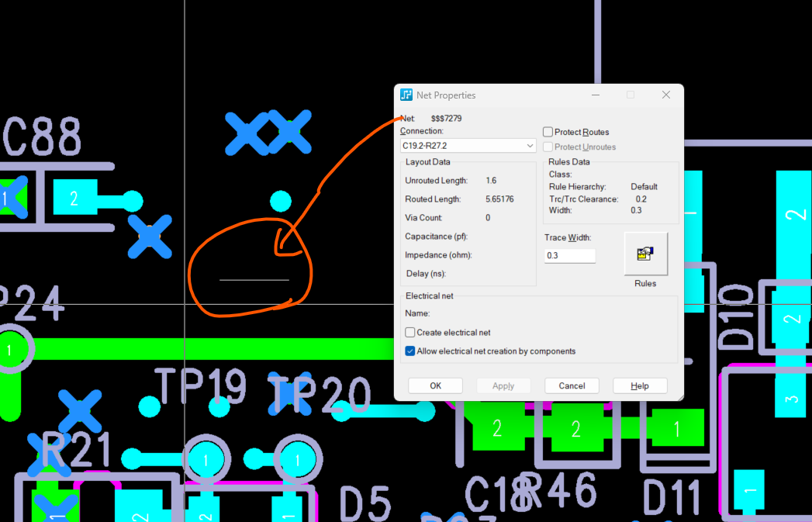Click the Net Properties title bar icon
Screen dimensions: 812x522
pyautogui.click(x=406, y=95)
